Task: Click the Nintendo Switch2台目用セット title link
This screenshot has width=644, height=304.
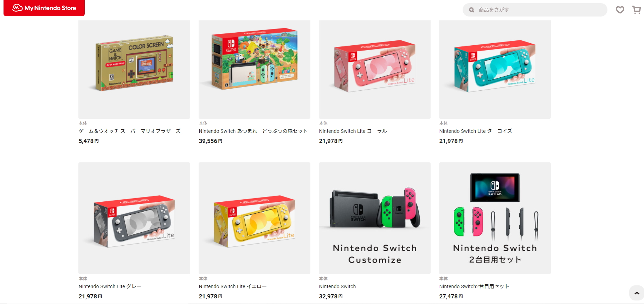Action: pos(474,286)
